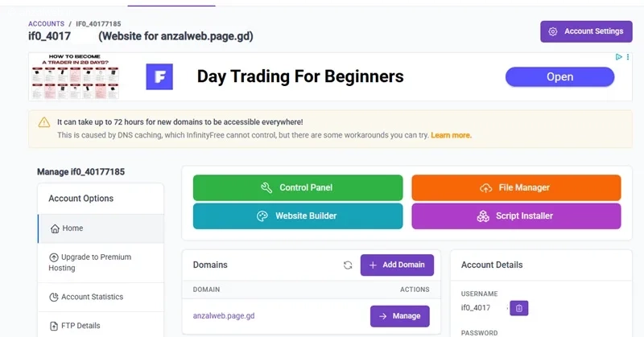Manage the anzalweb.page.gd domain
Image resolution: width=644 pixels, height=337 pixels.
(x=399, y=316)
